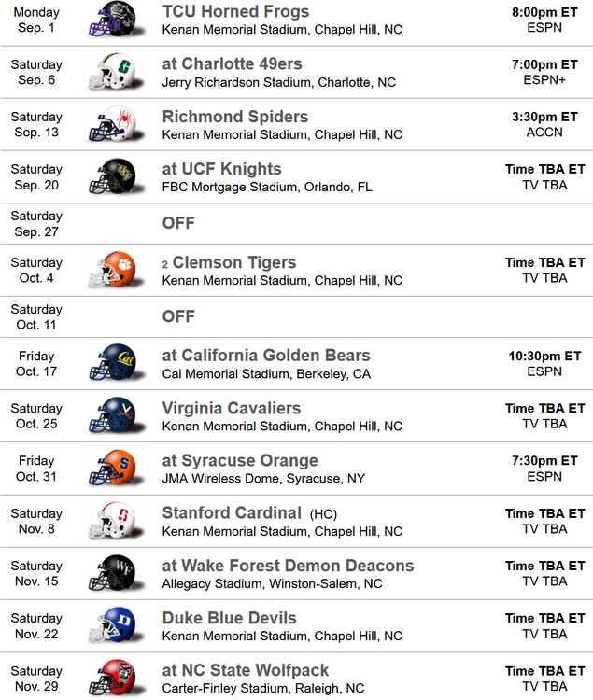Click the Virginia Cavaliers helmet icon

(112, 416)
